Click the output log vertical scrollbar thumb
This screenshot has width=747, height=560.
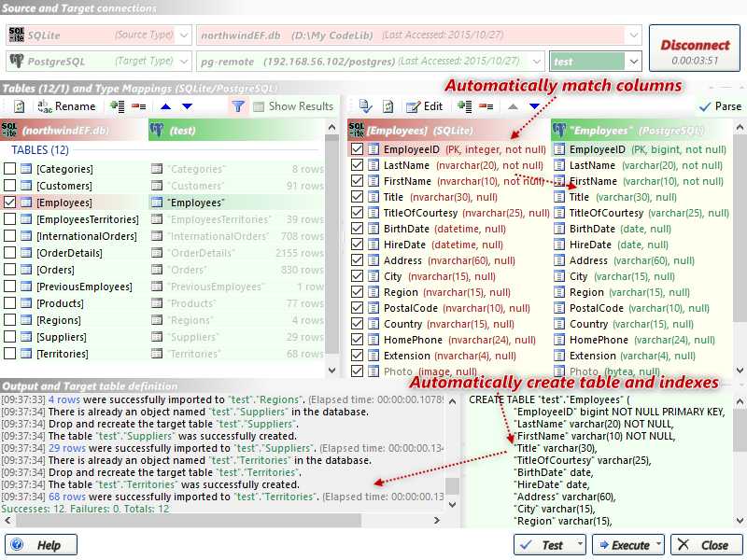point(452,485)
